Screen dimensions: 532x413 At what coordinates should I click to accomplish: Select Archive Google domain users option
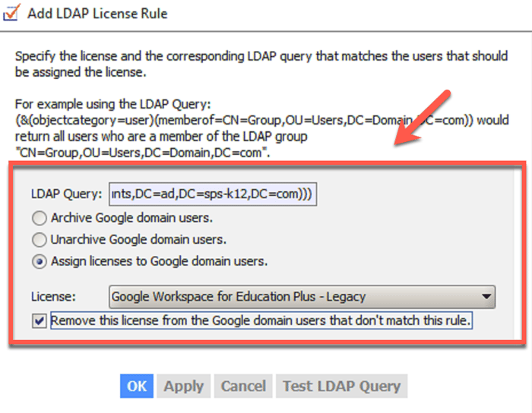(x=38, y=219)
